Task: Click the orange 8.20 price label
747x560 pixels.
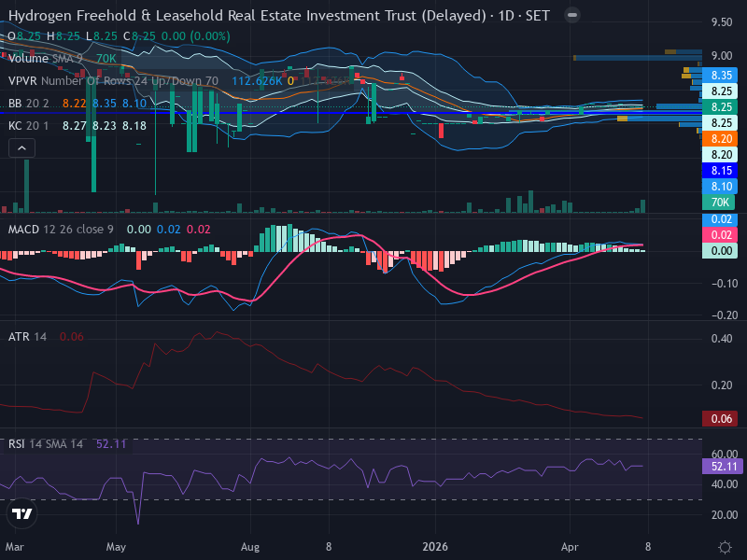Action: [x=720, y=138]
